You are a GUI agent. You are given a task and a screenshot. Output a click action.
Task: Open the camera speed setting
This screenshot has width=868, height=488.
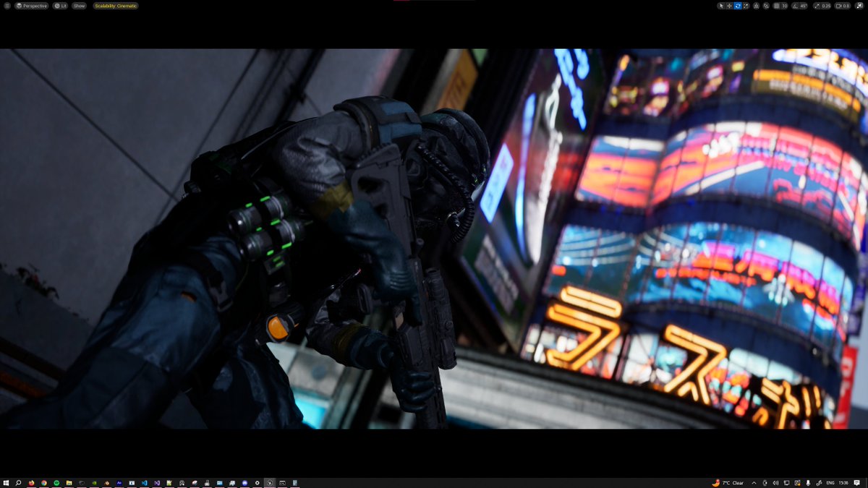(843, 6)
